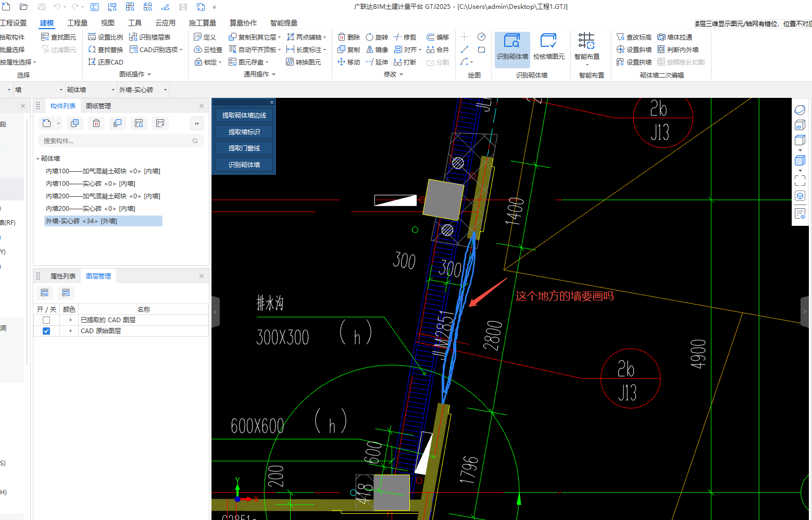
Task: Save the project from quick access toolbar
Action: click(42, 7)
